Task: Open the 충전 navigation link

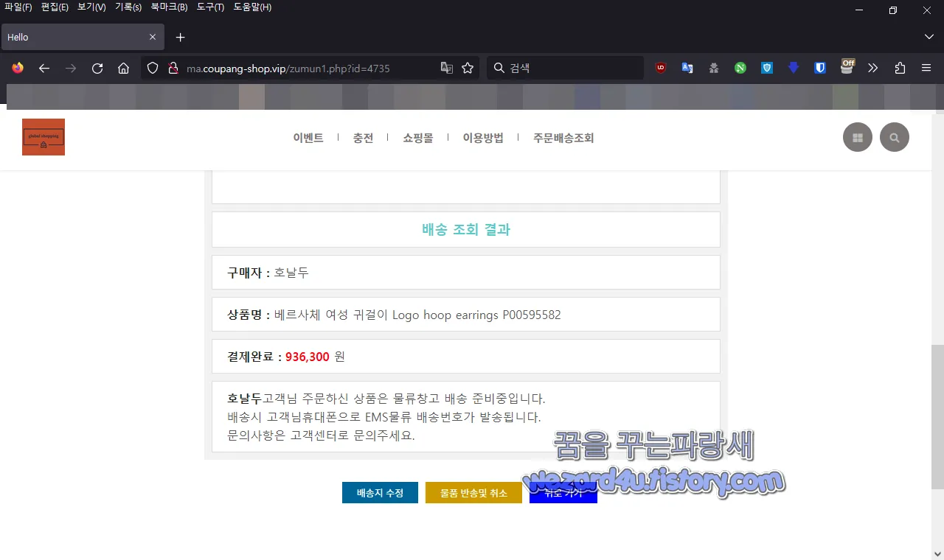Action: [x=363, y=138]
